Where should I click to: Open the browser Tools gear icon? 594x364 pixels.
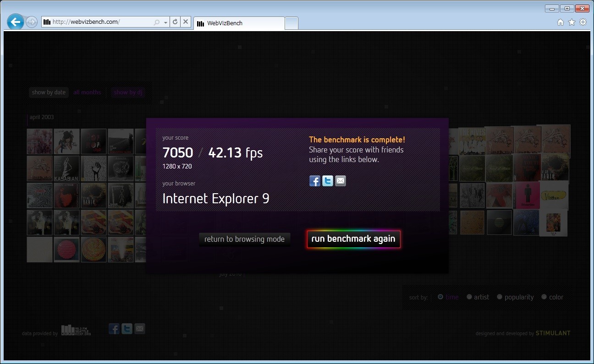pos(583,22)
